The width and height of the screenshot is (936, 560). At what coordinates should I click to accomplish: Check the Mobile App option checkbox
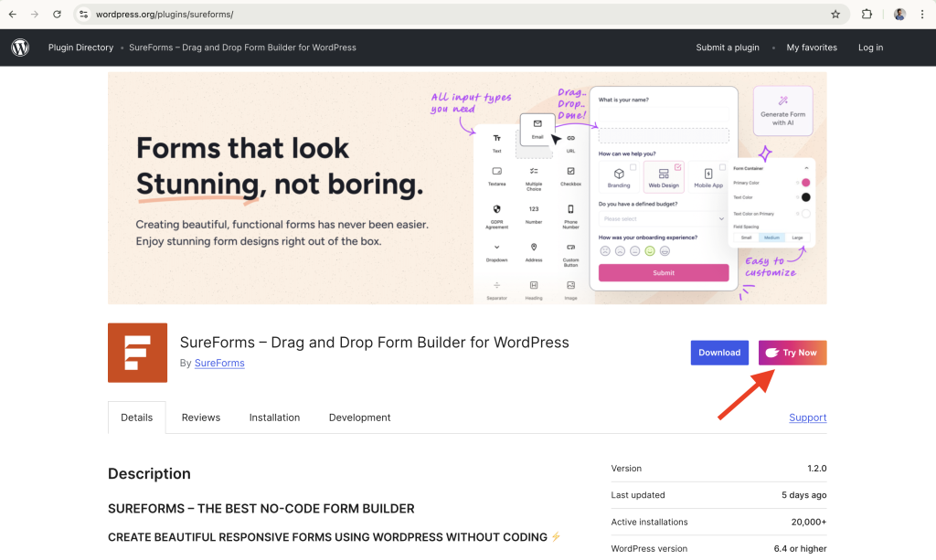pos(722,167)
